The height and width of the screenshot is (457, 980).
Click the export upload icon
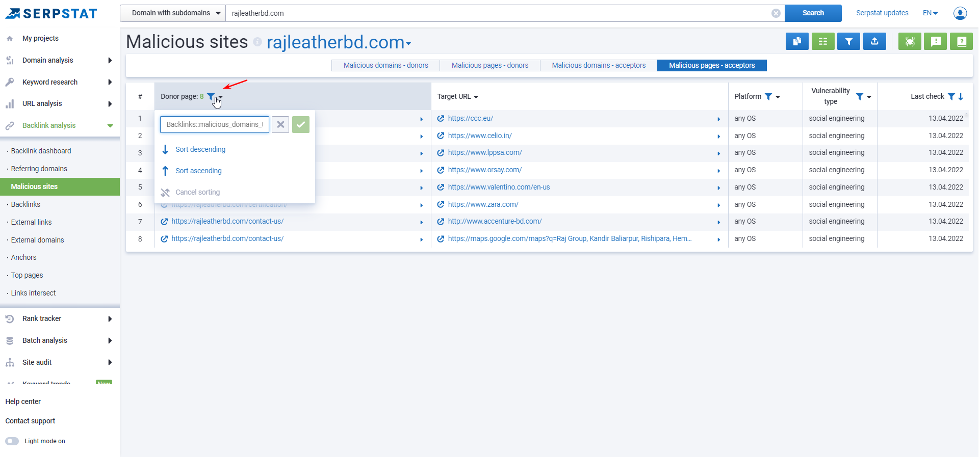pyautogui.click(x=874, y=41)
